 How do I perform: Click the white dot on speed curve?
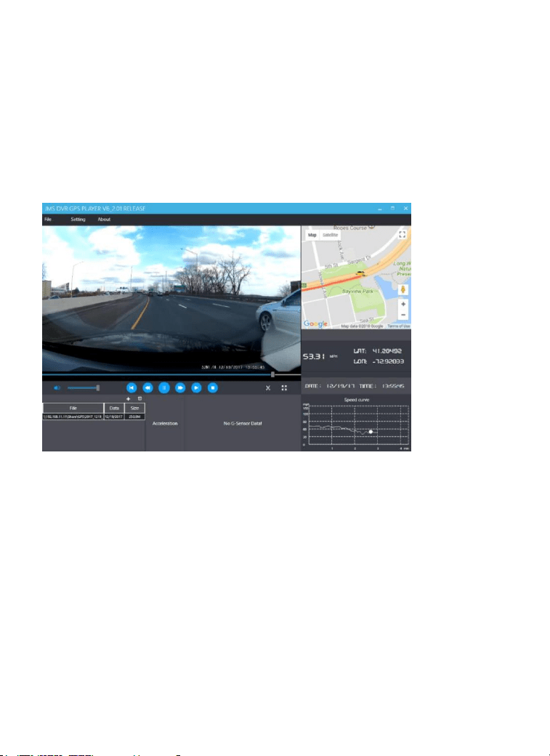[x=371, y=432]
